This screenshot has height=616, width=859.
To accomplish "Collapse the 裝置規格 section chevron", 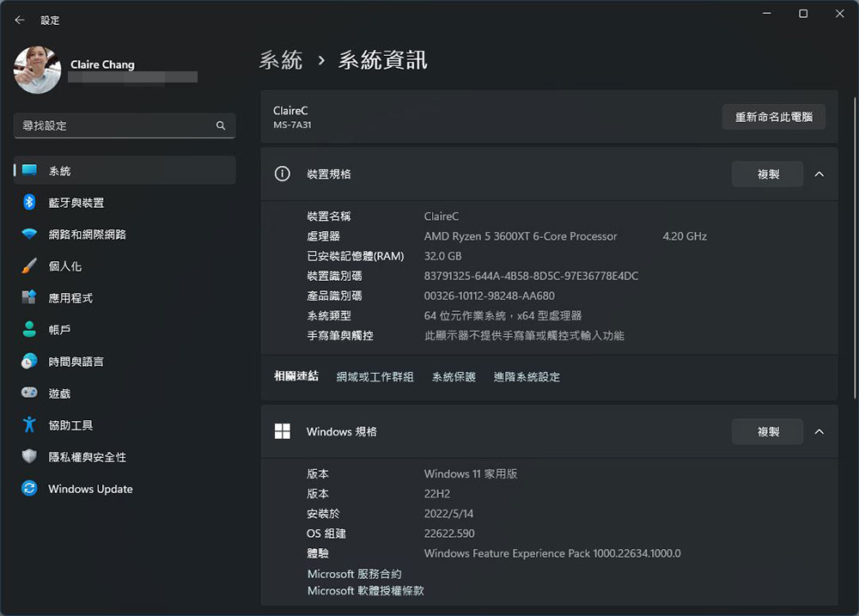I will pos(819,174).
